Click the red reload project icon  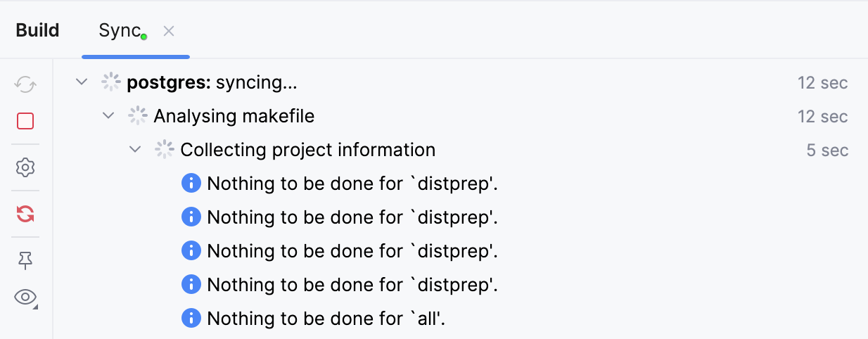[x=25, y=214]
